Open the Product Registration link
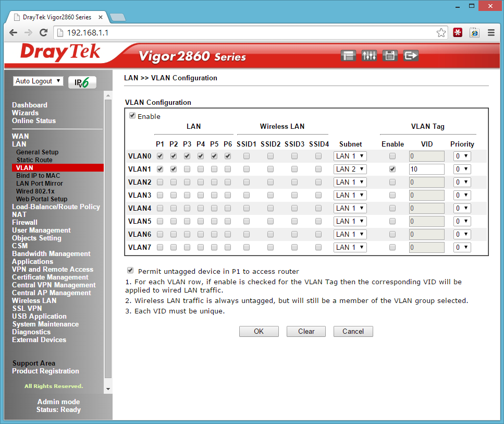Image resolution: width=504 pixels, height=424 pixels. (45, 371)
